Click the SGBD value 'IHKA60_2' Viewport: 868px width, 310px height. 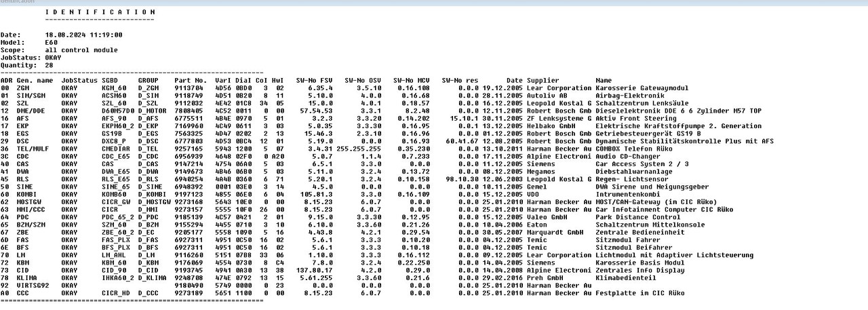[118, 278]
